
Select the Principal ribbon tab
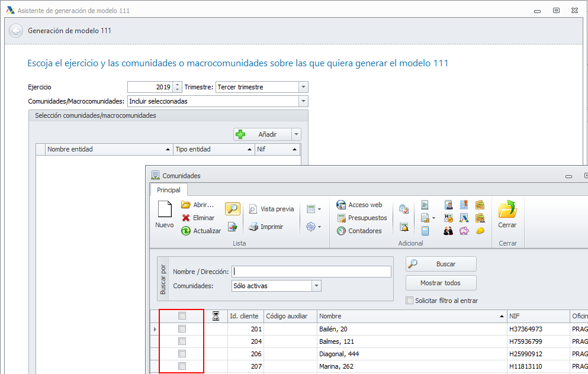[x=169, y=190]
